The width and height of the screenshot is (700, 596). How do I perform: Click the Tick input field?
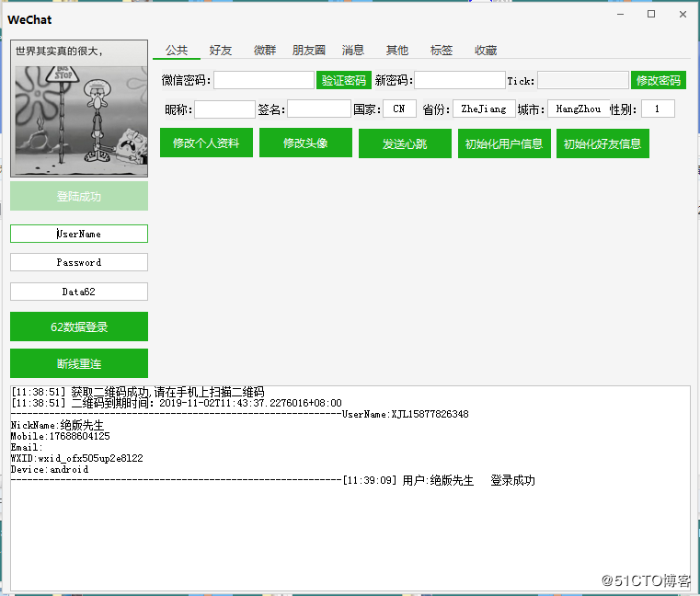tap(583, 80)
